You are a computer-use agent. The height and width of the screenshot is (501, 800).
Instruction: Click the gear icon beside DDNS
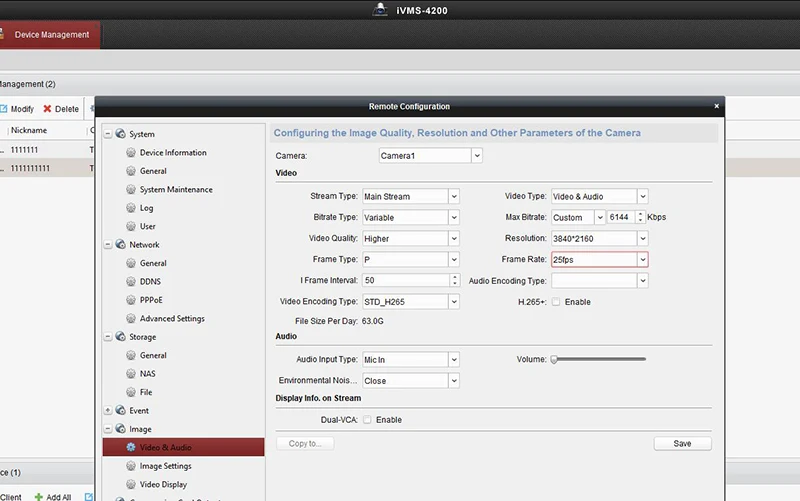[131, 281]
